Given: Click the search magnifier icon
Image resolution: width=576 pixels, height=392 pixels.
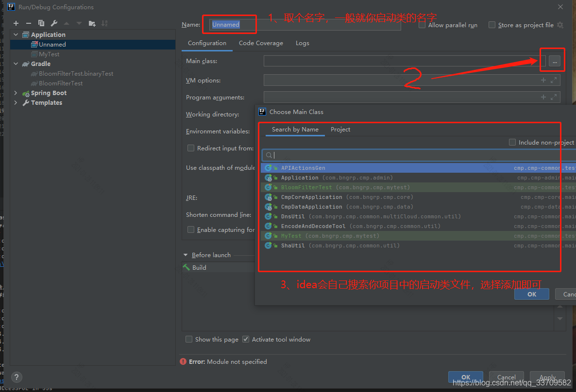Looking at the screenshot, I should point(269,155).
